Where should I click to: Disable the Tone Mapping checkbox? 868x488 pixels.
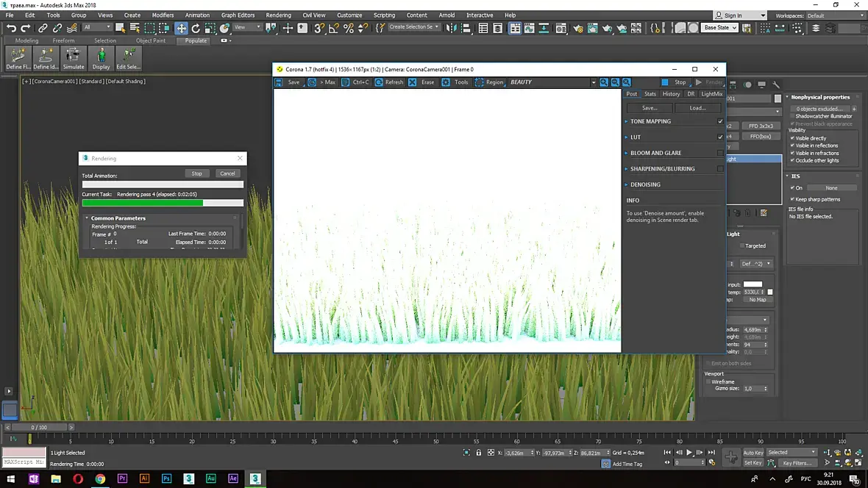pos(720,121)
